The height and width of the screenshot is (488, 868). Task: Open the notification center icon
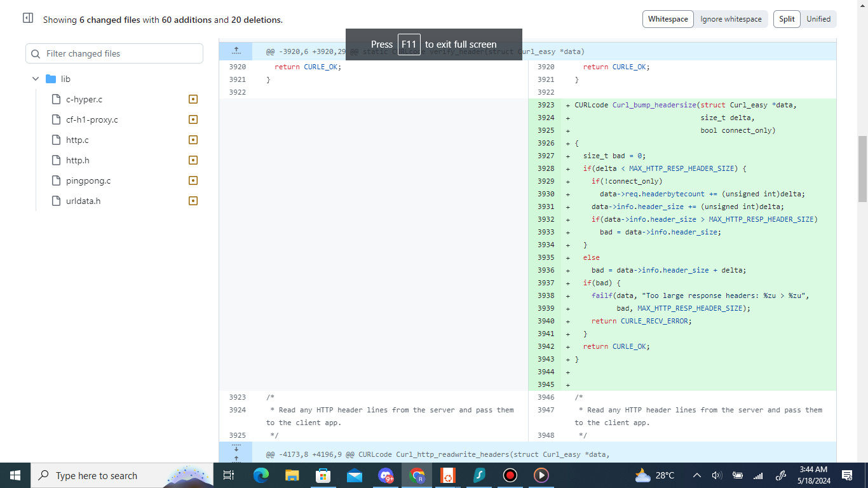click(846, 475)
